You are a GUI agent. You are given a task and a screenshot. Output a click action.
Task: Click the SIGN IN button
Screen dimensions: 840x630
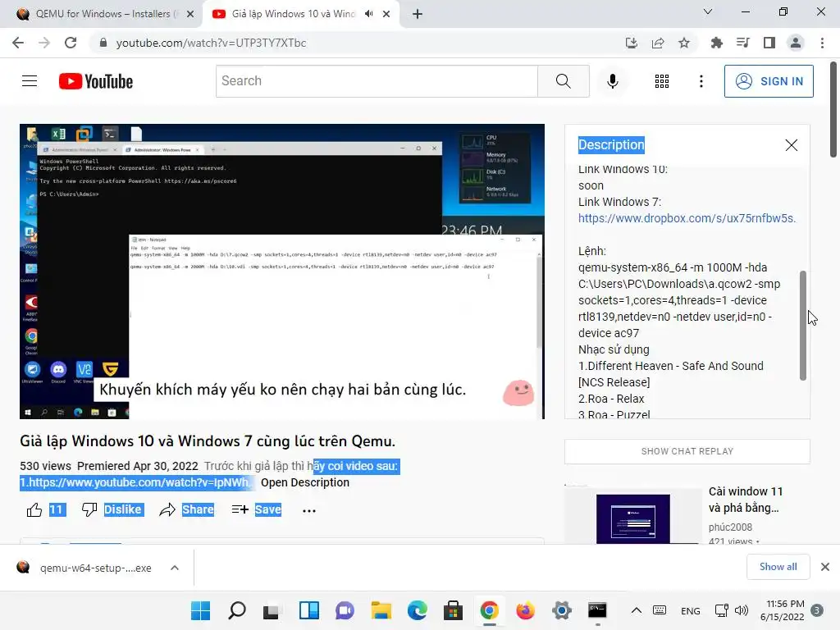pyautogui.click(x=768, y=81)
